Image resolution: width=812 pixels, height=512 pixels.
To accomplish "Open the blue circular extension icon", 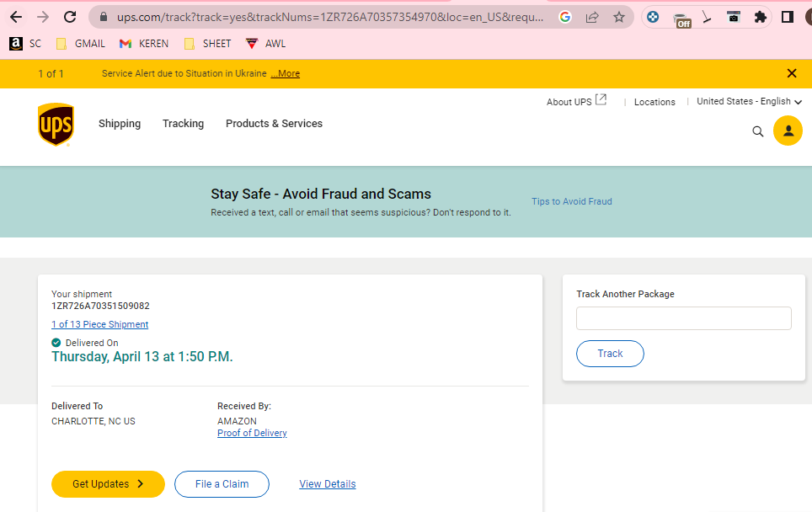I will pyautogui.click(x=653, y=17).
